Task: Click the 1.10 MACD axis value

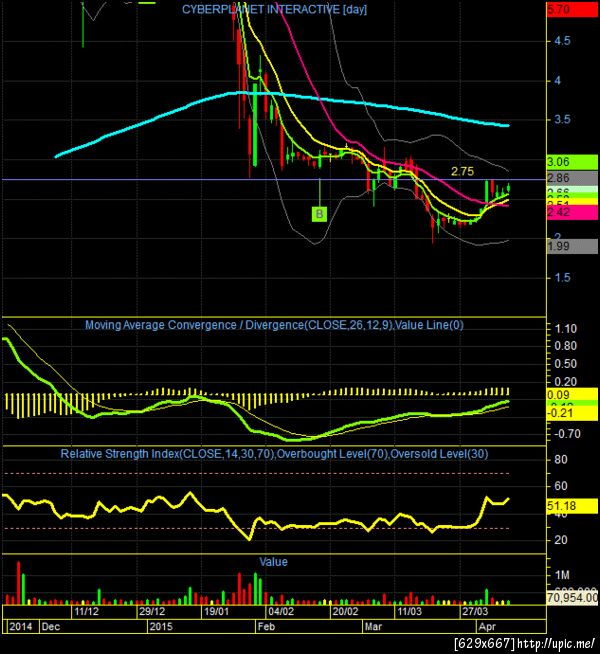Action: point(565,329)
